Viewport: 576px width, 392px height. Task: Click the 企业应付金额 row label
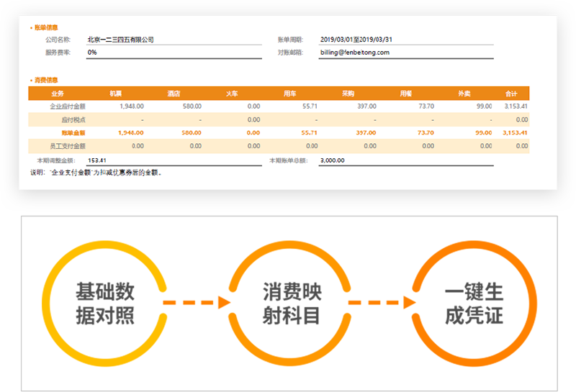pos(67,106)
